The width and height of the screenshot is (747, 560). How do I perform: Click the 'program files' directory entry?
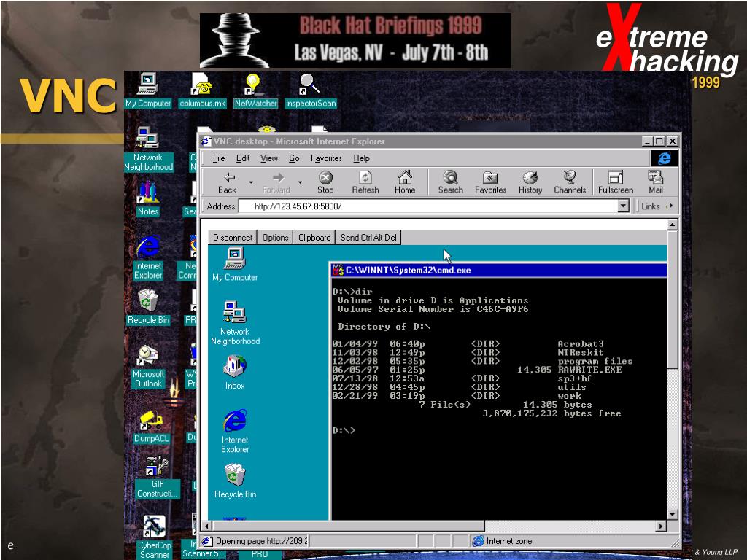coord(595,361)
